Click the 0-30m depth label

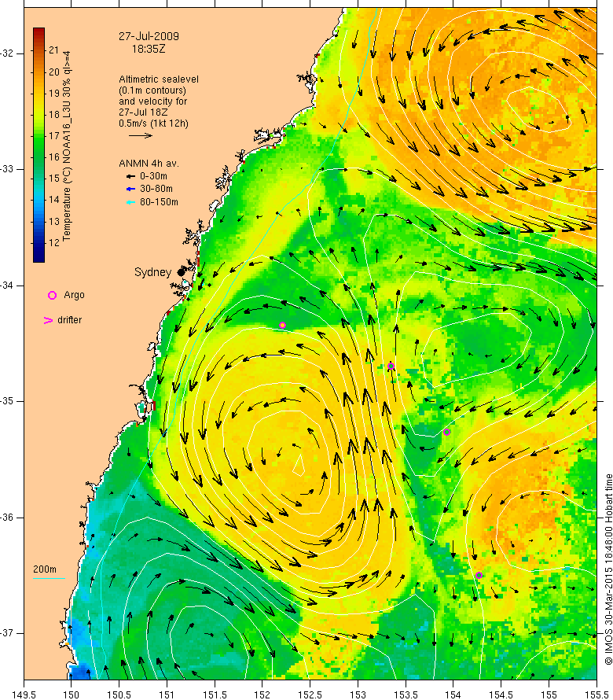click(153, 176)
